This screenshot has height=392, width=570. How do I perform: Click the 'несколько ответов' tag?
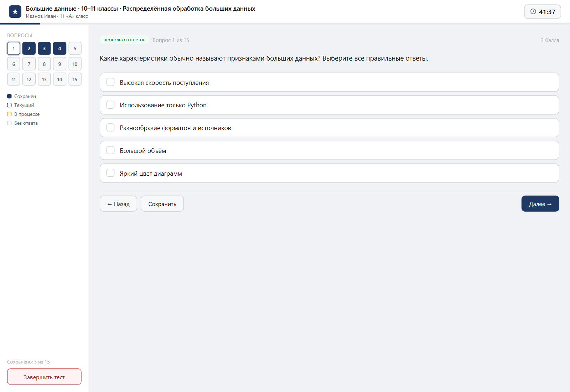(124, 40)
